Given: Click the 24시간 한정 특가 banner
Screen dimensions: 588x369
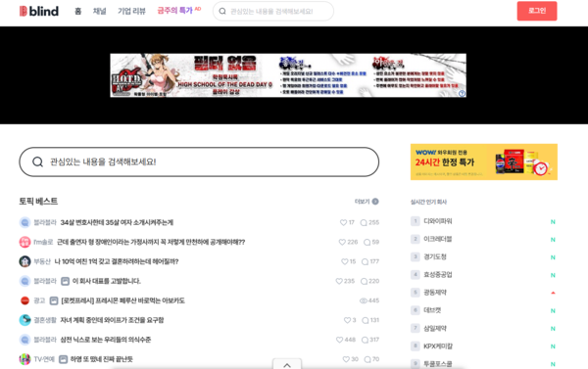Looking at the screenshot, I should [x=484, y=161].
